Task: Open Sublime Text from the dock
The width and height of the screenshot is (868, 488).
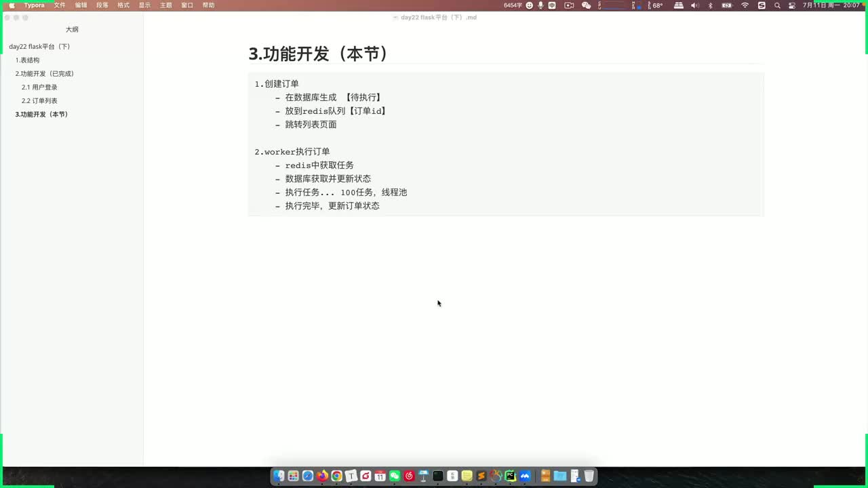Action: [x=481, y=476]
